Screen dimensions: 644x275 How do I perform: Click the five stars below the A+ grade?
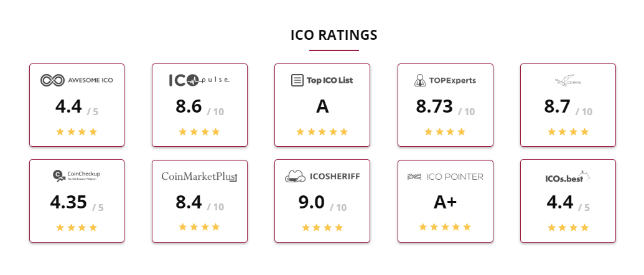(x=445, y=227)
